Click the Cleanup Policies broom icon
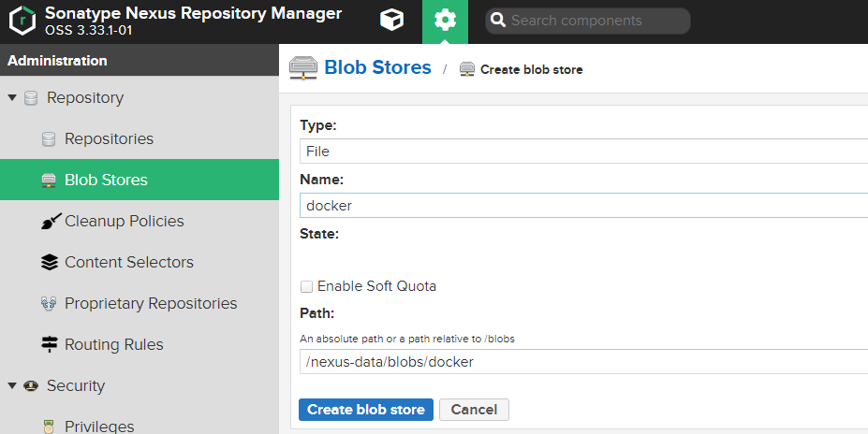 (x=51, y=221)
